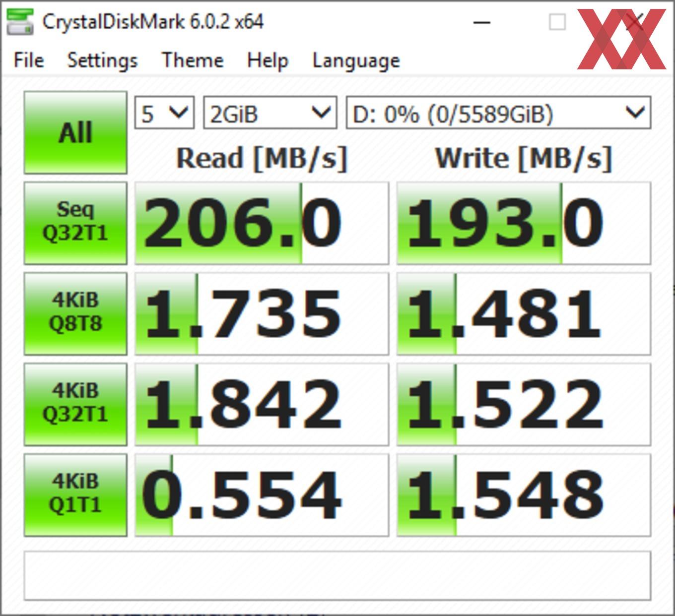Start the 4KiB Q8T8 test
Viewport: 675px width, 616px height.
tap(75, 313)
